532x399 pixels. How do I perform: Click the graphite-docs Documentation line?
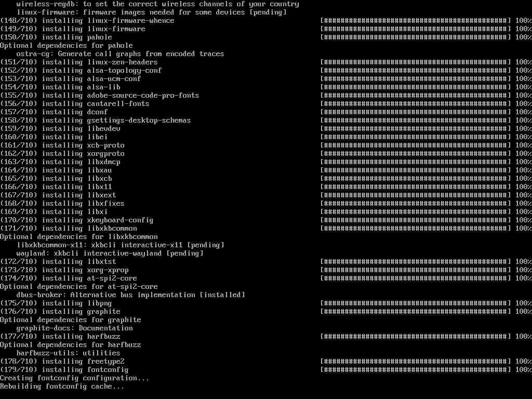[x=75, y=328]
